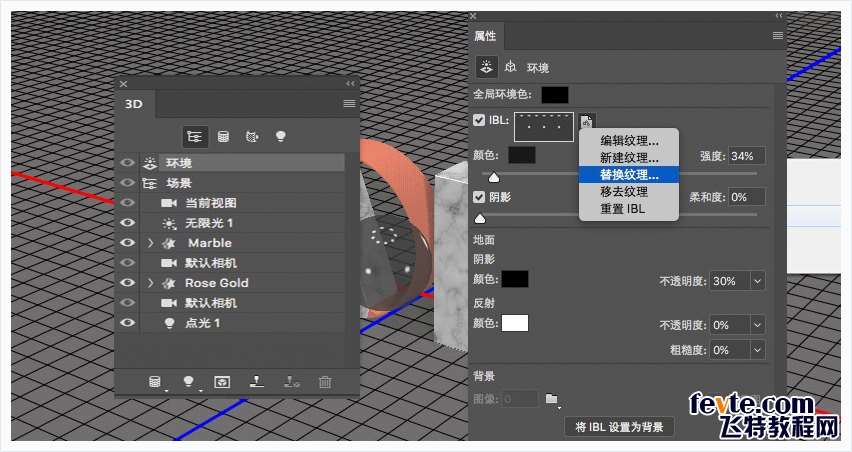Click mesh icon of Rose Gold row

(x=169, y=283)
